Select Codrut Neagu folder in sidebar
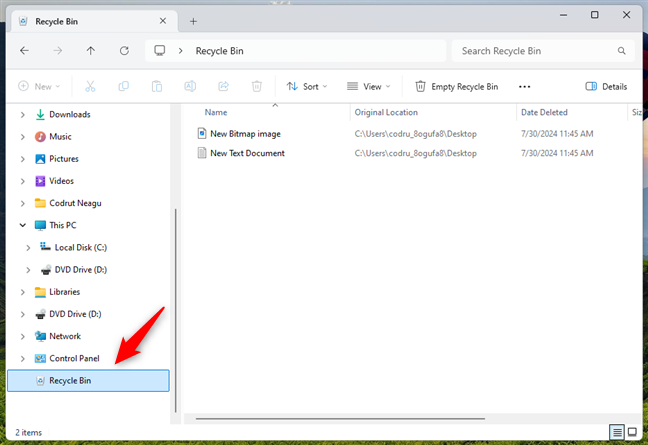This screenshot has width=648, height=445. click(x=75, y=203)
